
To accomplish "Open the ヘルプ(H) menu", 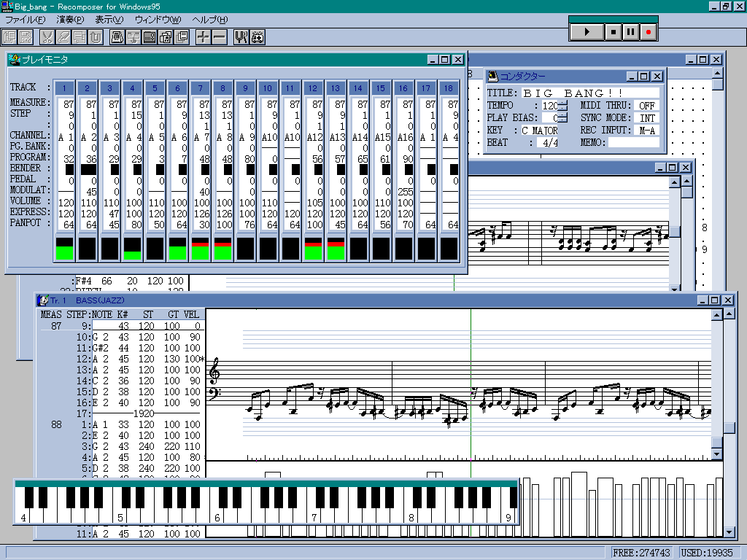I will pos(210,20).
